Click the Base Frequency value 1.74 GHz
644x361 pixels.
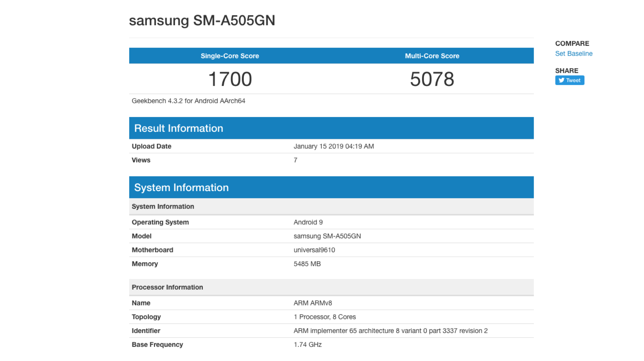tap(307, 345)
